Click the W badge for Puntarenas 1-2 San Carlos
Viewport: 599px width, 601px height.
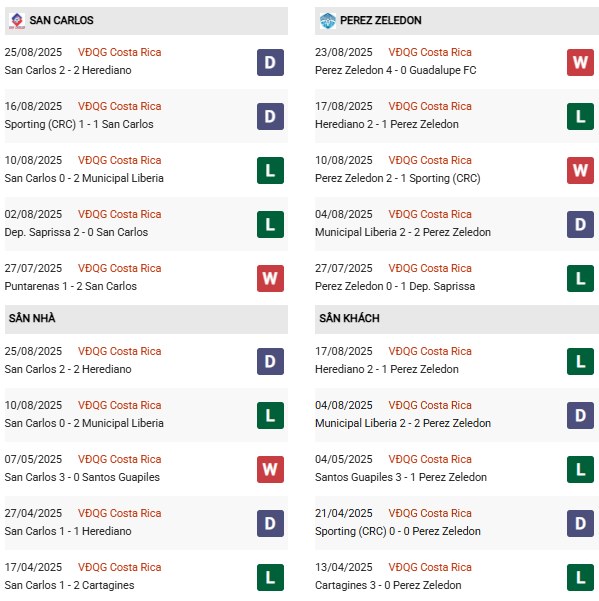tap(270, 279)
